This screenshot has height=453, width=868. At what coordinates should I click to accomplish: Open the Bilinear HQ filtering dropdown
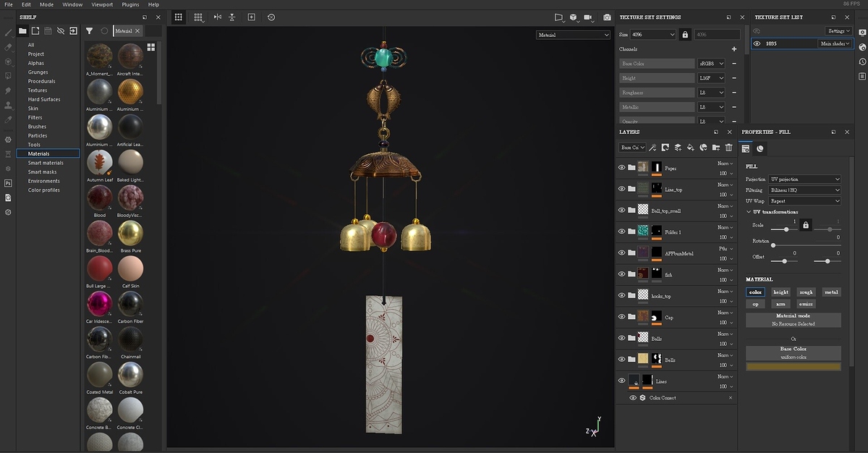click(804, 190)
